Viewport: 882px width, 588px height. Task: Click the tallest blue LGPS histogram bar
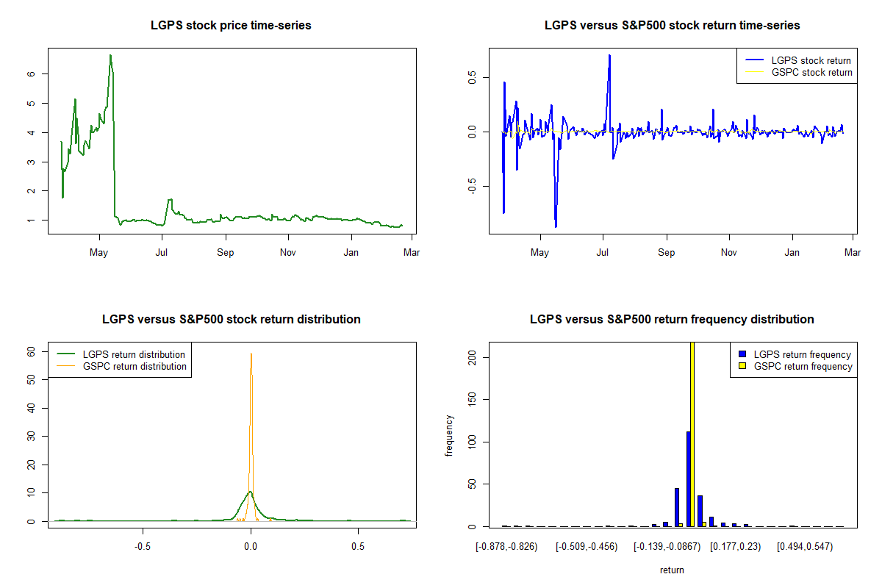[x=688, y=478]
